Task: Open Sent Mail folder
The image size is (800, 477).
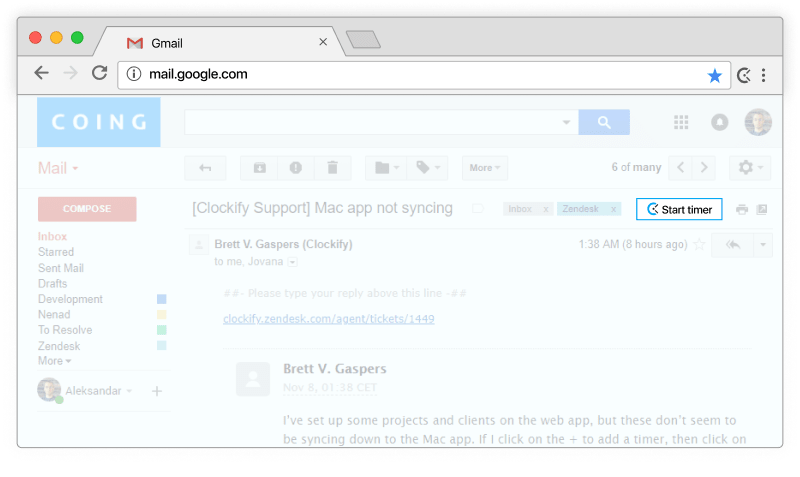Action: [x=61, y=268]
